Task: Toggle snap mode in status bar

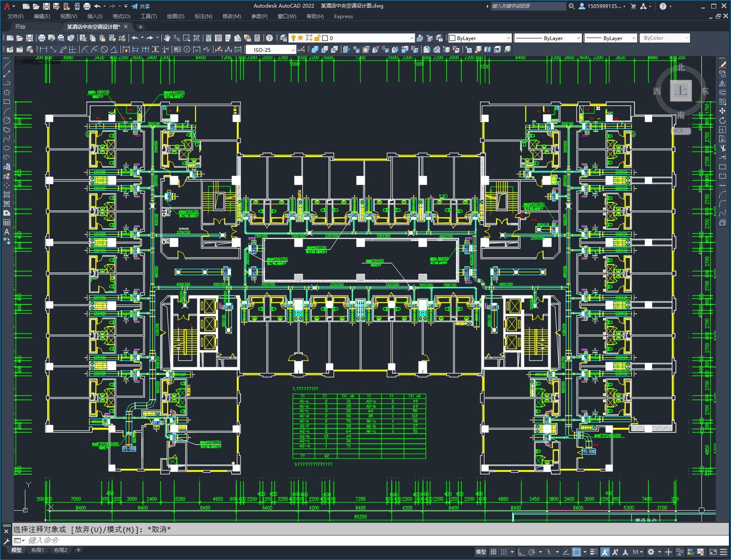Action: pyautogui.click(x=504, y=552)
